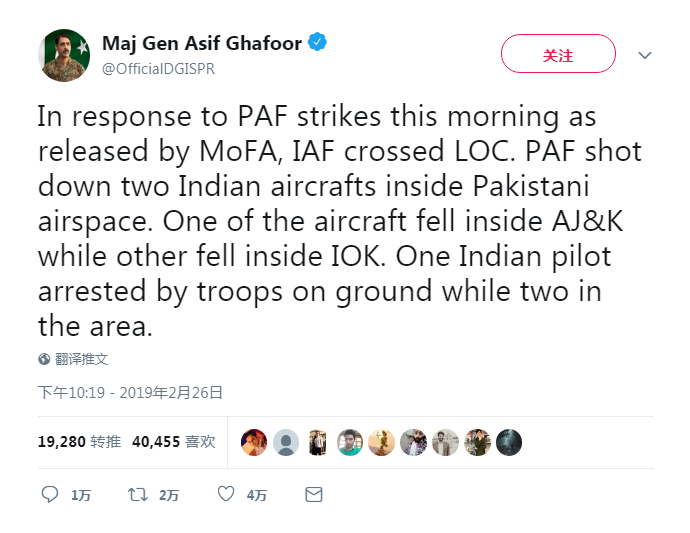Open Maj Gen Asif Ghafoor's profile photo

tap(65, 55)
